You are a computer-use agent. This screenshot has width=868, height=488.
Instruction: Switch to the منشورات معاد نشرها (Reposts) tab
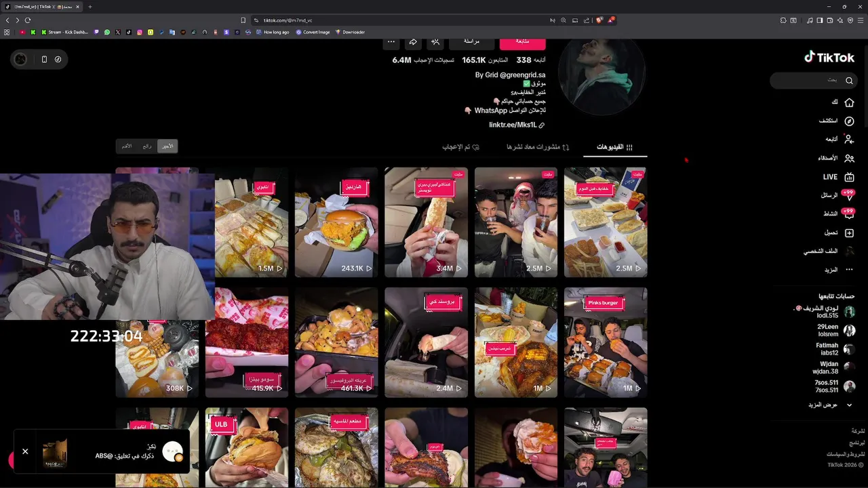coord(537,147)
